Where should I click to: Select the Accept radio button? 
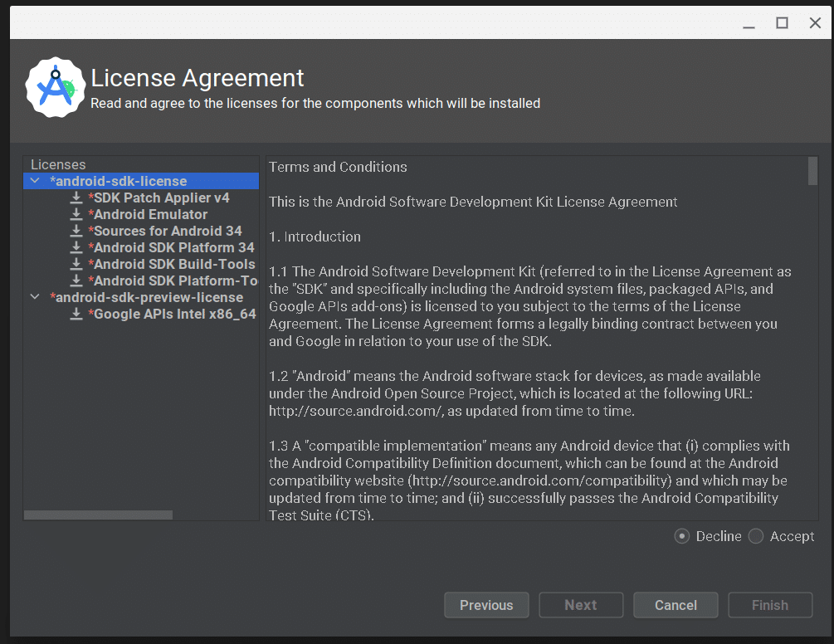coord(756,536)
